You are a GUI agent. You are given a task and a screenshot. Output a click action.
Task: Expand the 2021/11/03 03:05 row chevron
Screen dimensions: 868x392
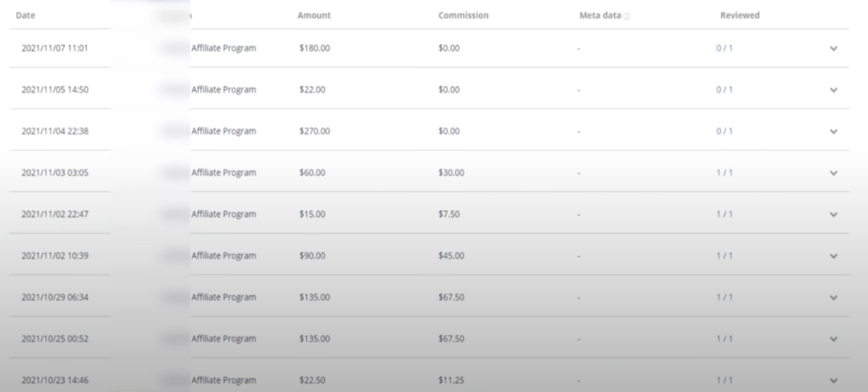tap(833, 173)
